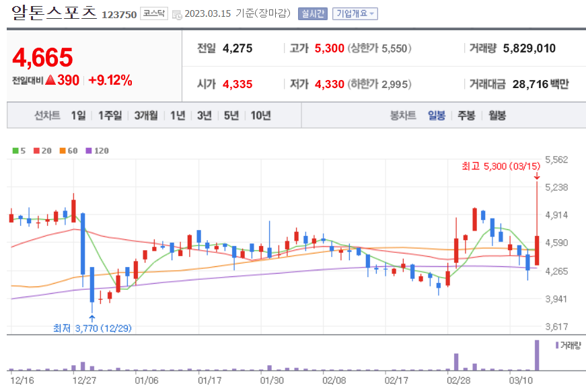Select the 1일 line chart tab
Screen dimensions: 586x392
(x=79, y=116)
